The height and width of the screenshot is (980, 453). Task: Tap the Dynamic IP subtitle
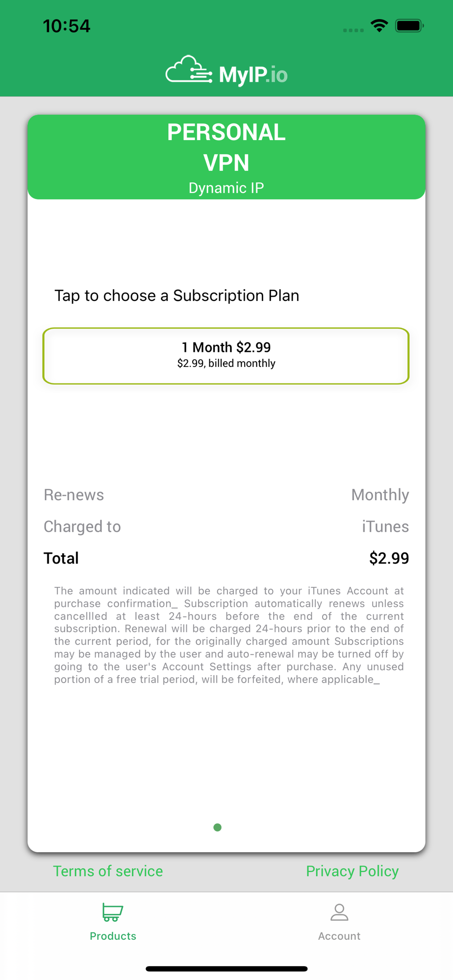click(226, 188)
